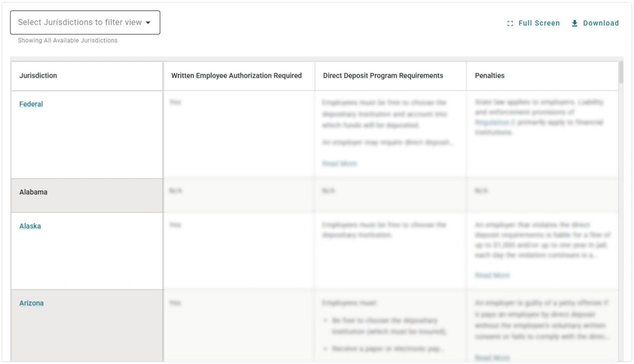The height and width of the screenshot is (364, 634).
Task: Click the Jurisdiction column header
Action: (x=38, y=75)
